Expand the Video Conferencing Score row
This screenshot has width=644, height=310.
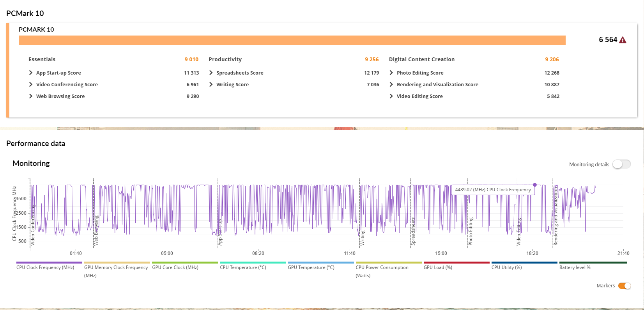(x=31, y=84)
